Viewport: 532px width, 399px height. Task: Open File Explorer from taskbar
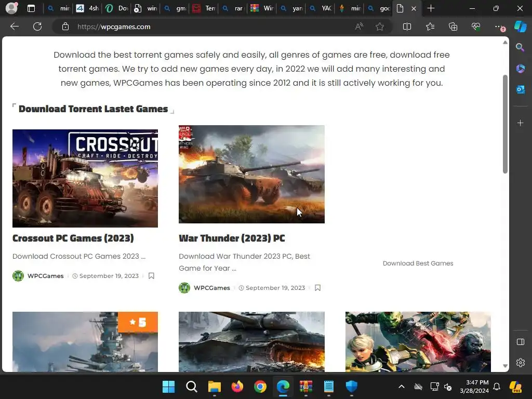tap(215, 387)
